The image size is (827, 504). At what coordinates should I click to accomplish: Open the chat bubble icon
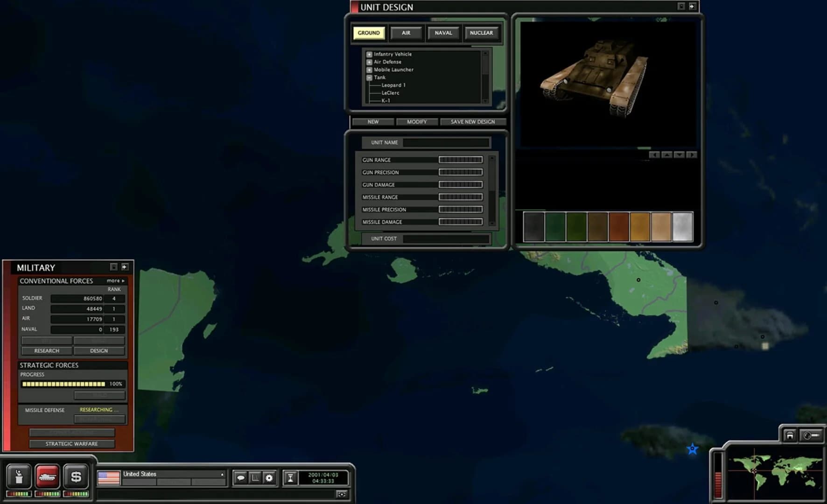coord(240,477)
